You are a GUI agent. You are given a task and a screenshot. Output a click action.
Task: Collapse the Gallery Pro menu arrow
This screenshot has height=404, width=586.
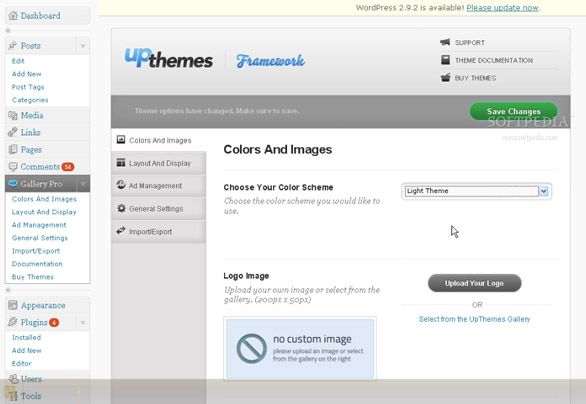point(83,184)
